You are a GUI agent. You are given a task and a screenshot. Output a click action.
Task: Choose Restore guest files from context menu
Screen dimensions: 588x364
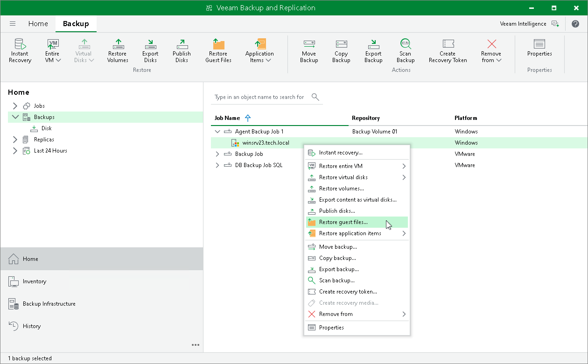tap(343, 222)
